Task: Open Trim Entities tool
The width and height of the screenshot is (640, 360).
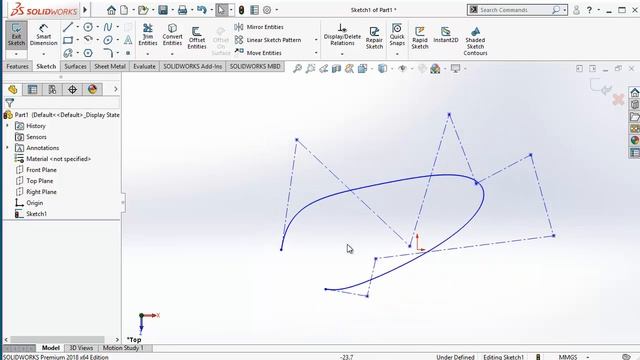Action: click(148, 35)
